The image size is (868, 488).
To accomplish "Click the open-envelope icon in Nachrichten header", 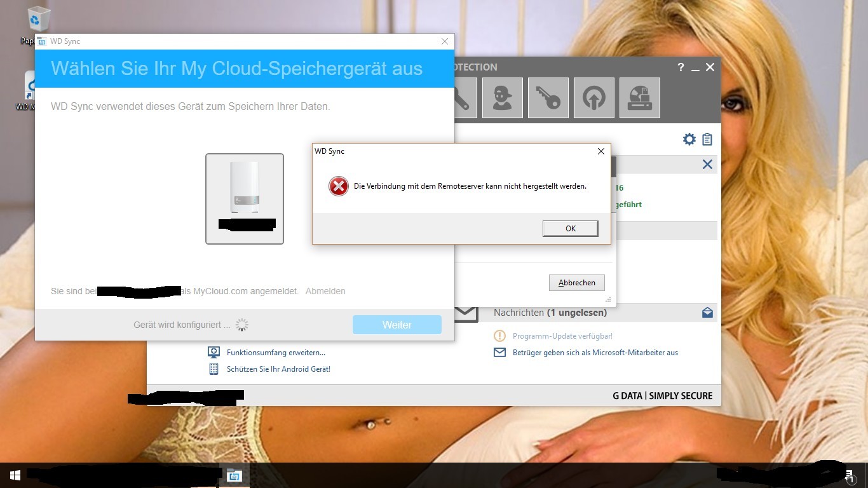I will point(707,313).
